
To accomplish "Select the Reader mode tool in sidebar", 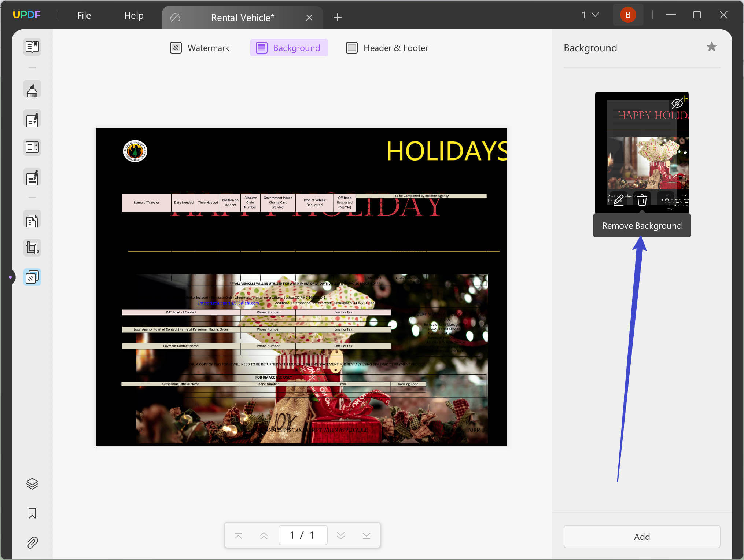I will pos(32,47).
